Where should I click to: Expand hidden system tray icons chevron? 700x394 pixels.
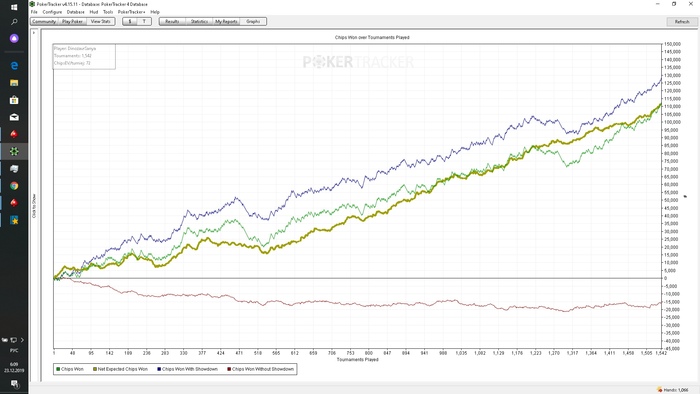[x=22, y=340]
